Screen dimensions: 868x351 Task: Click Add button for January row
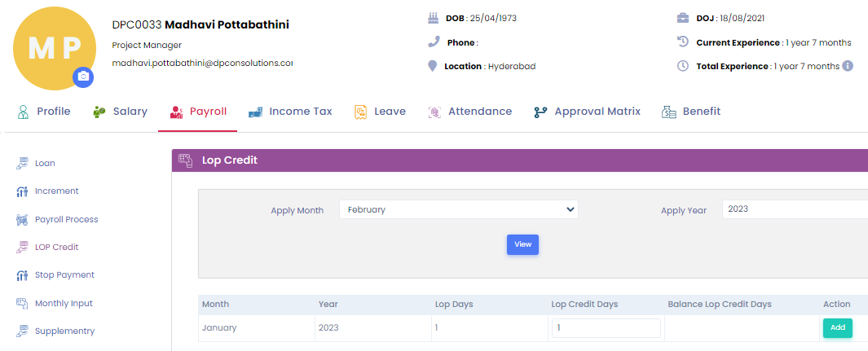(837, 328)
